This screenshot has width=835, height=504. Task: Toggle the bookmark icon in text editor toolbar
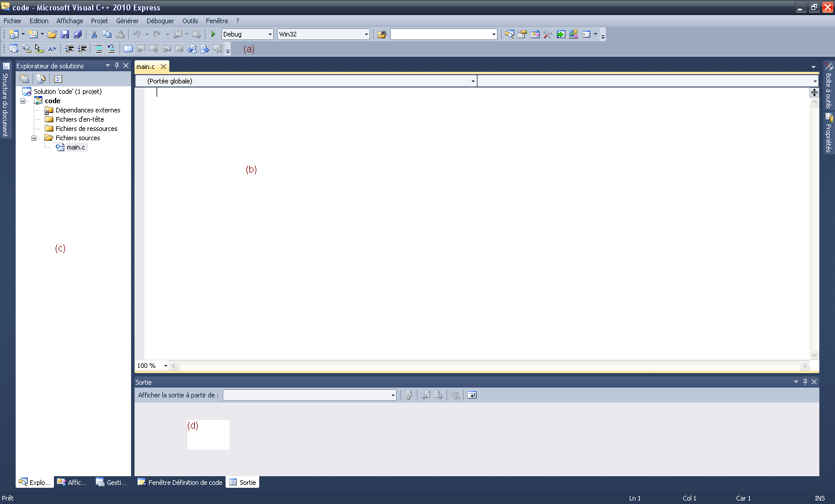coord(128,49)
